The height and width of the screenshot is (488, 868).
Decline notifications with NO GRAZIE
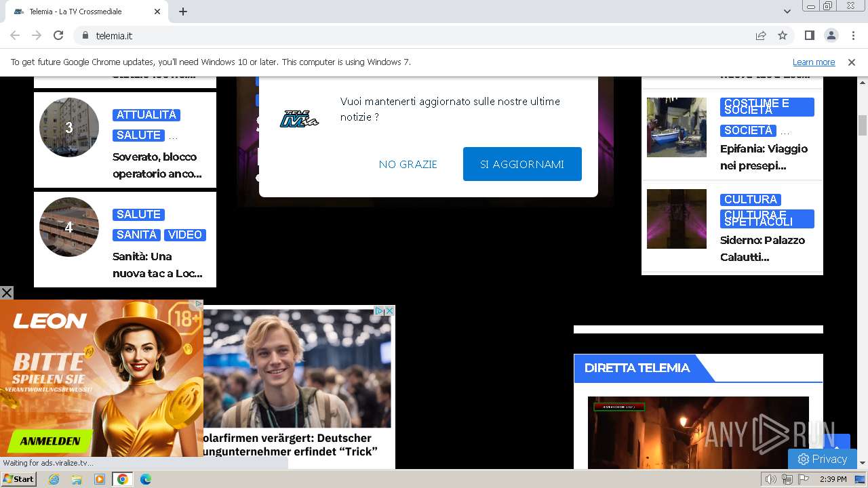pos(408,164)
